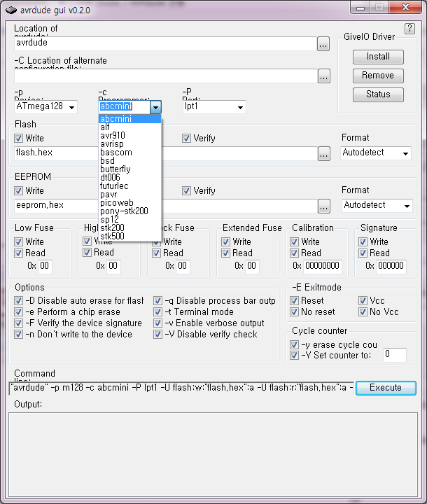Click the Low Fuse hex value field

pyautogui.click(x=45, y=266)
